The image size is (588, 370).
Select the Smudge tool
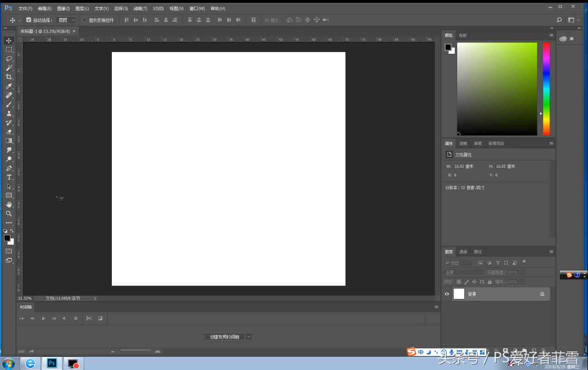(x=9, y=150)
